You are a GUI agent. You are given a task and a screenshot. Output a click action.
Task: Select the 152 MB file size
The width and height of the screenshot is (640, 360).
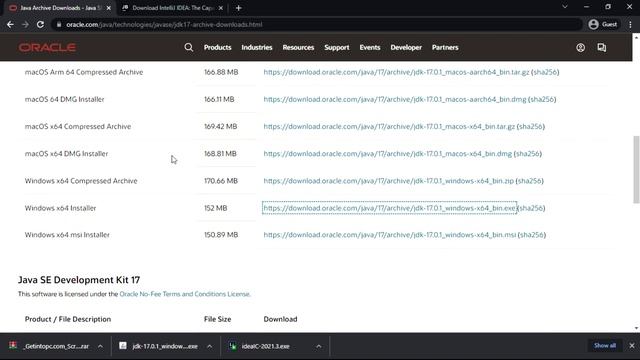pyautogui.click(x=216, y=208)
